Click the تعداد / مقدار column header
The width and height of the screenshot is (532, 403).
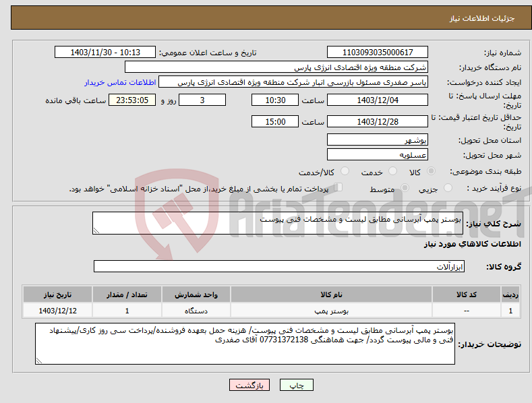coord(127,294)
